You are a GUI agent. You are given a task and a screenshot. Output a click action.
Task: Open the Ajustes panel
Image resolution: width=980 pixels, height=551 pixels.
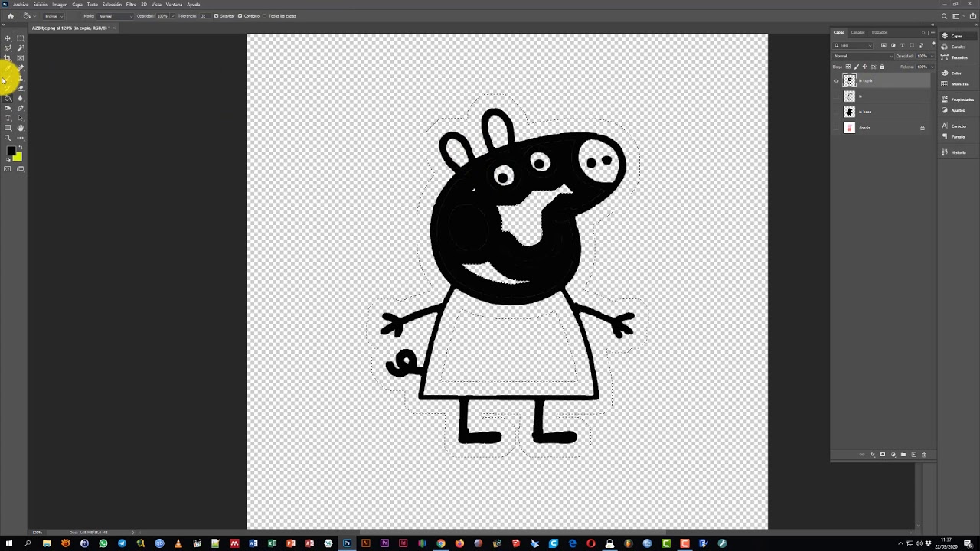coord(953,110)
